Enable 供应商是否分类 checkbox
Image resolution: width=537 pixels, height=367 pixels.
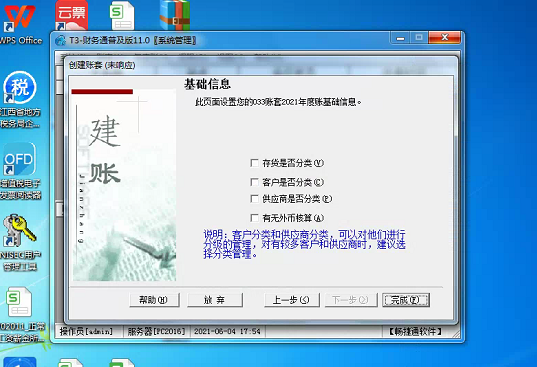[x=254, y=199]
